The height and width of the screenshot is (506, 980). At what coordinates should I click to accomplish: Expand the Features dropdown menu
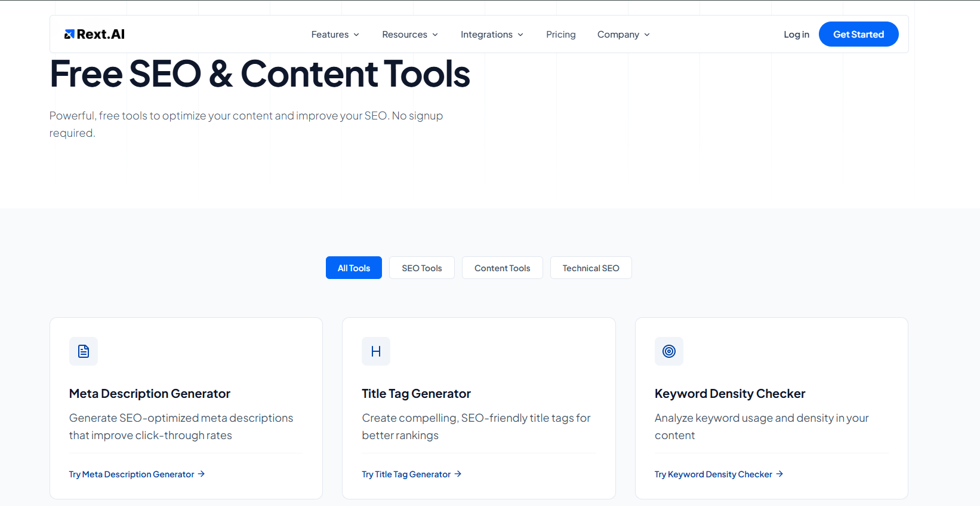pyautogui.click(x=335, y=35)
